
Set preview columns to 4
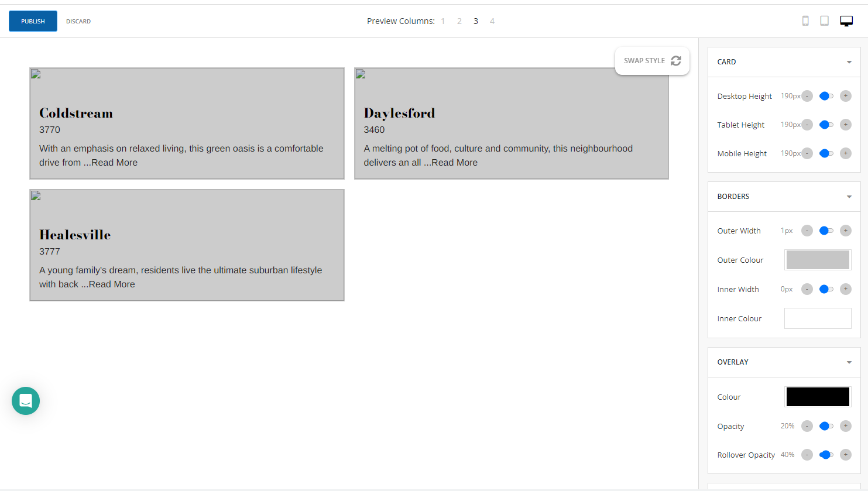pos(492,21)
